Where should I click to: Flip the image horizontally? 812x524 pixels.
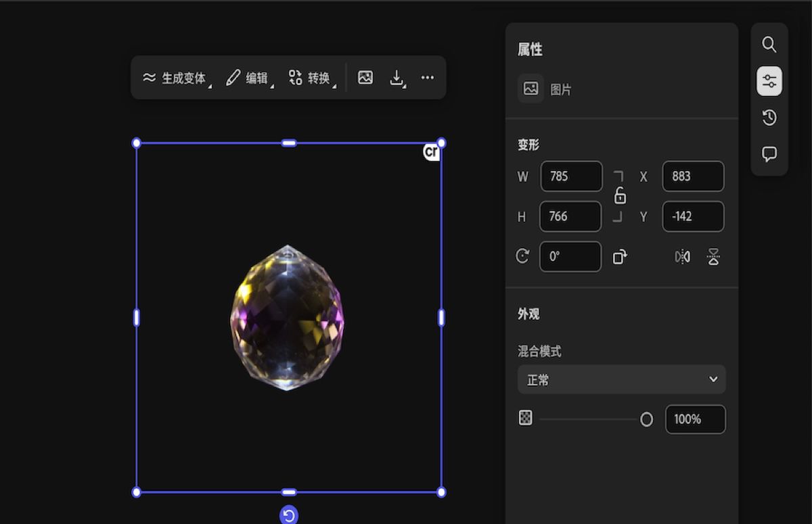tap(682, 256)
